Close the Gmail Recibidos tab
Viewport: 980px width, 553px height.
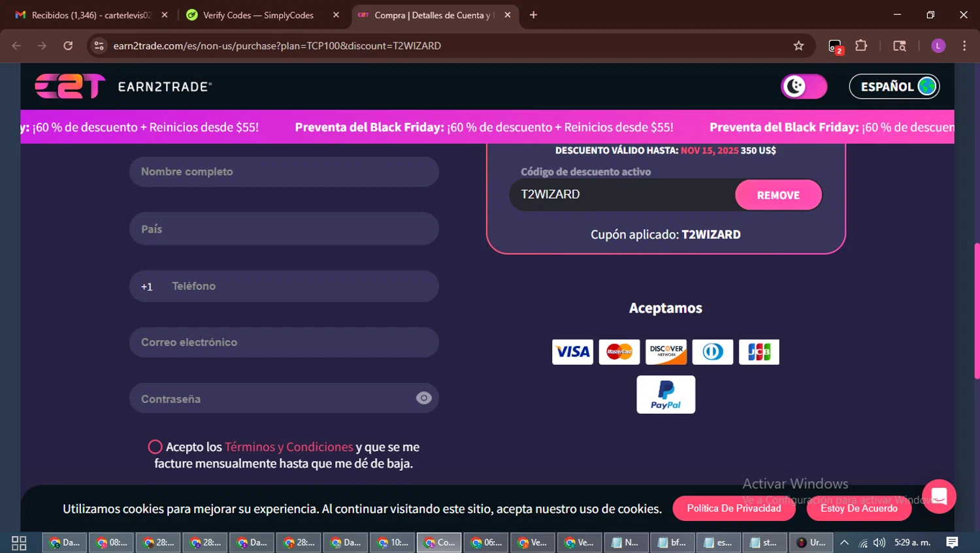coord(165,15)
